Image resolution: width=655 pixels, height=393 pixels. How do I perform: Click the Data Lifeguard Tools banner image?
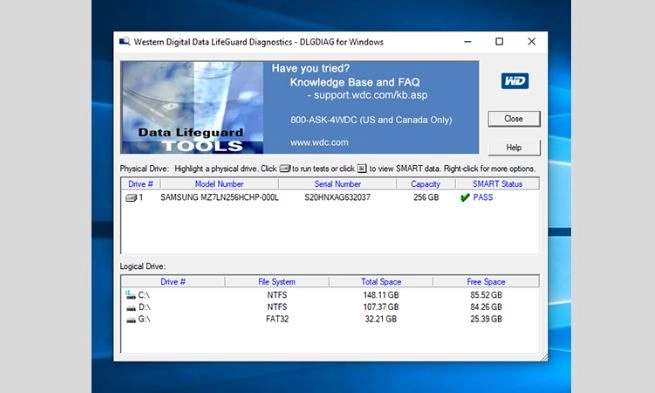[x=192, y=108]
